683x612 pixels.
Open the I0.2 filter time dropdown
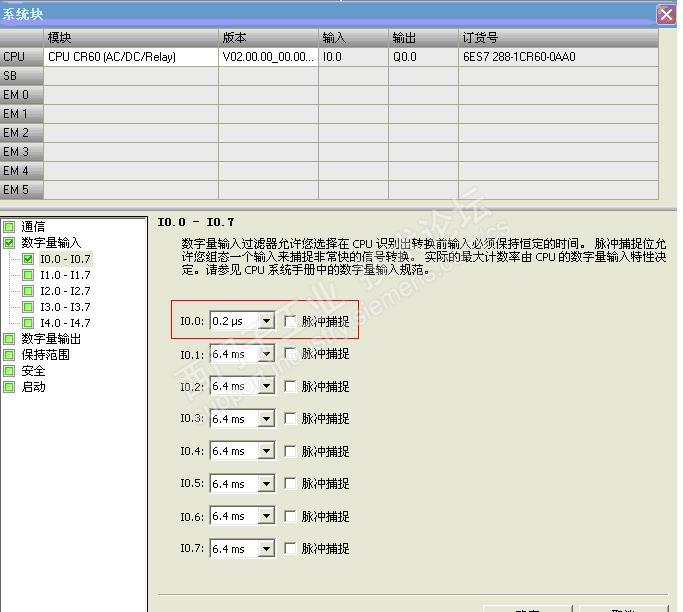click(266, 386)
